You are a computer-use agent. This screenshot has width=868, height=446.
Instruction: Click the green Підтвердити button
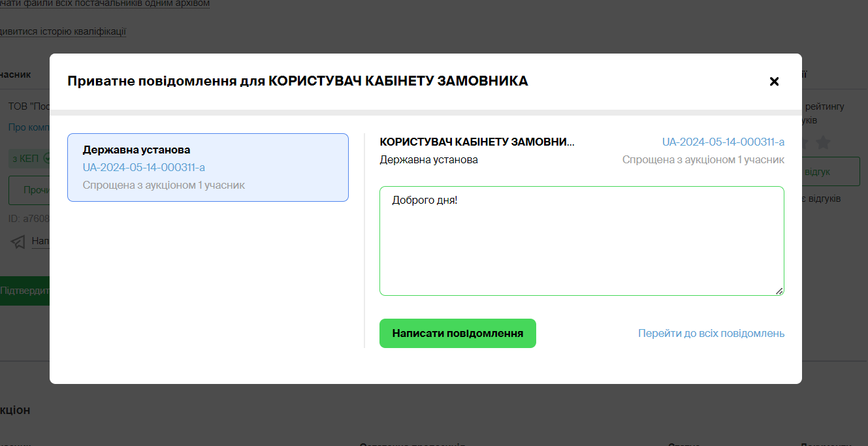(25, 291)
